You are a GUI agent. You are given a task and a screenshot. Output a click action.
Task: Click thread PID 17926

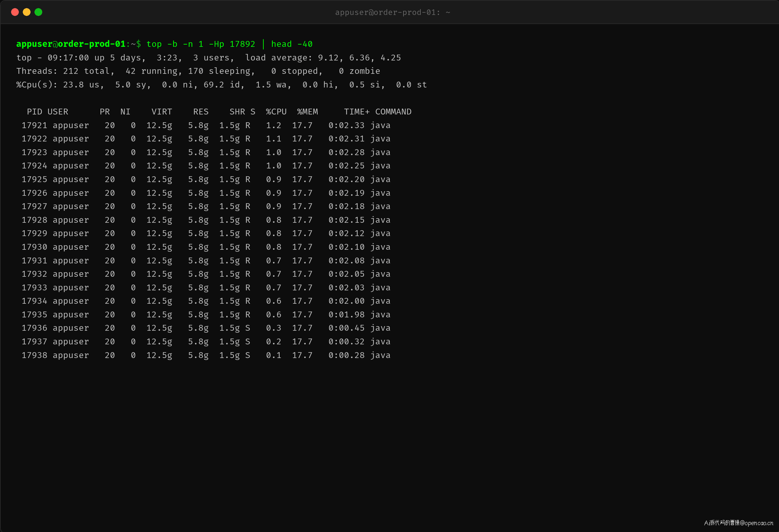coord(34,193)
